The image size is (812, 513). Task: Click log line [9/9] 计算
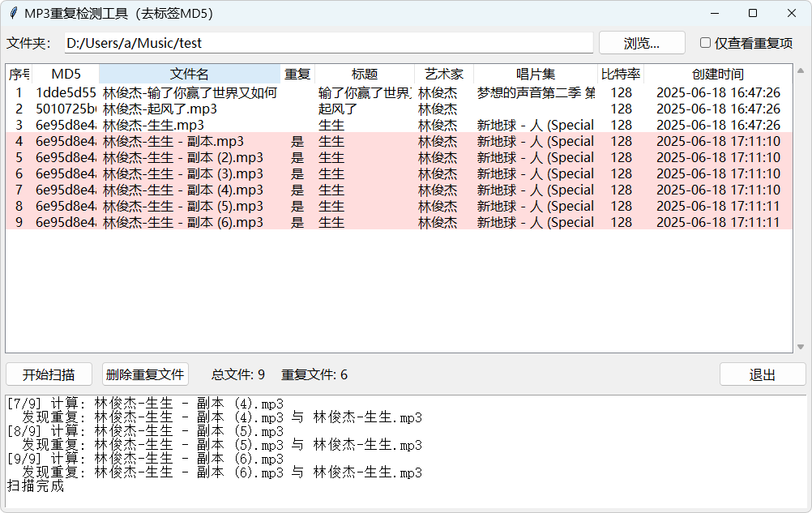pyautogui.click(x=146, y=459)
